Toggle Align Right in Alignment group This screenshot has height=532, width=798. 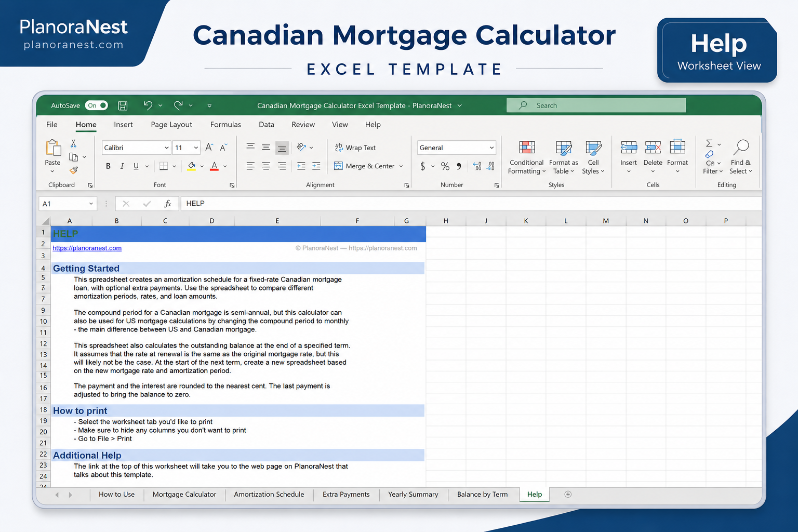coord(282,166)
